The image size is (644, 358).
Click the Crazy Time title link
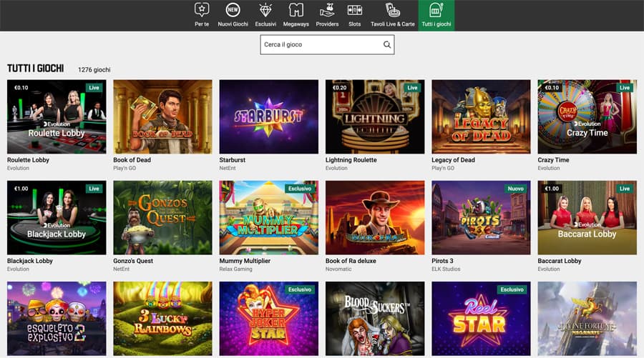pos(553,160)
